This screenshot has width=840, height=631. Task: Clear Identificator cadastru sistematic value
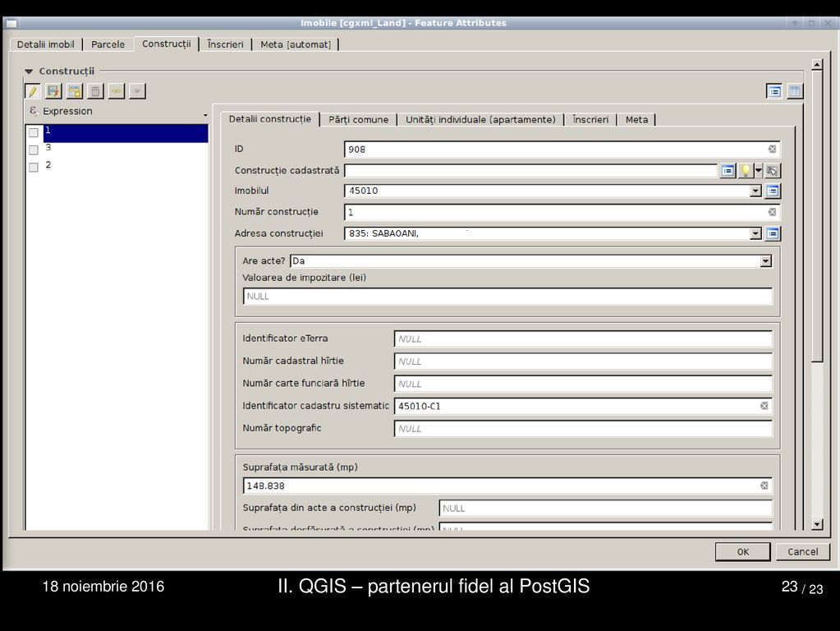click(x=764, y=406)
